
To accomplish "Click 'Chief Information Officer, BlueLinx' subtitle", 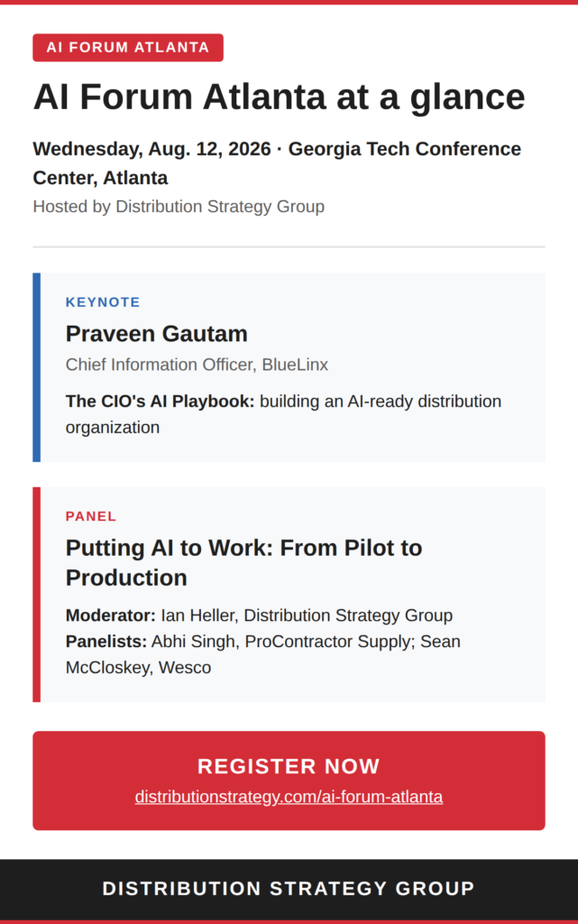I will pos(197,365).
